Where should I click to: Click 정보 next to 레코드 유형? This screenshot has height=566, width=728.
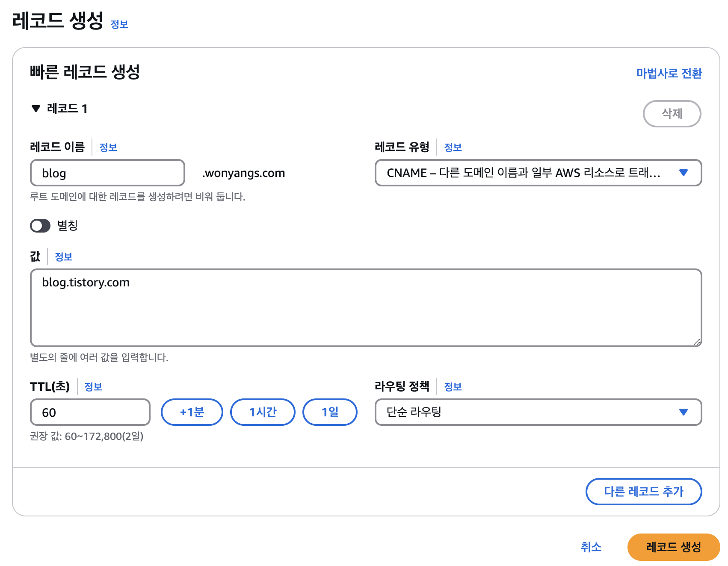(453, 147)
